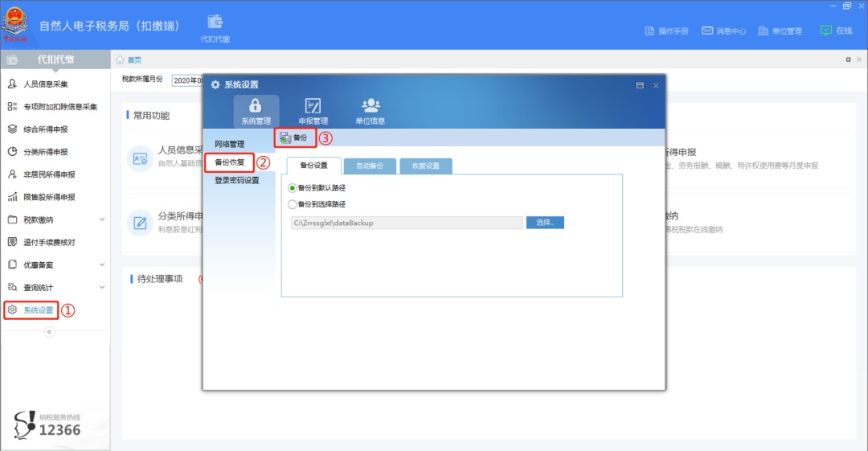Viewport: 868px width, 451px height.
Task: Close the 系统设置 dialog
Action: pyautogui.click(x=656, y=85)
